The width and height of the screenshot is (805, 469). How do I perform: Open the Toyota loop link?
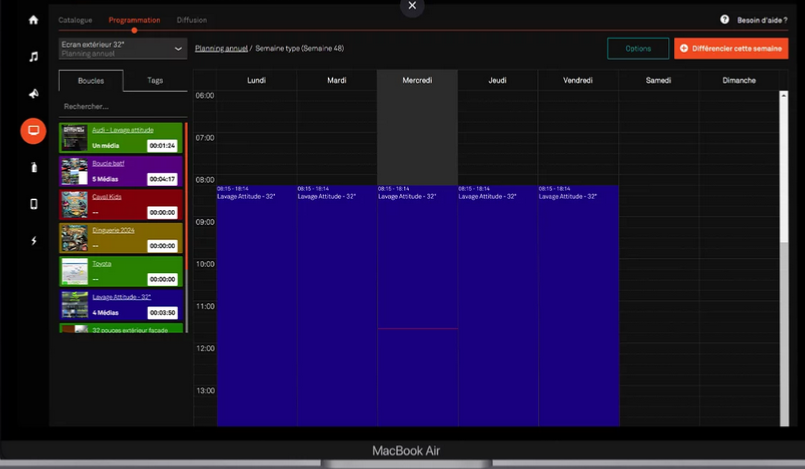pos(102,264)
